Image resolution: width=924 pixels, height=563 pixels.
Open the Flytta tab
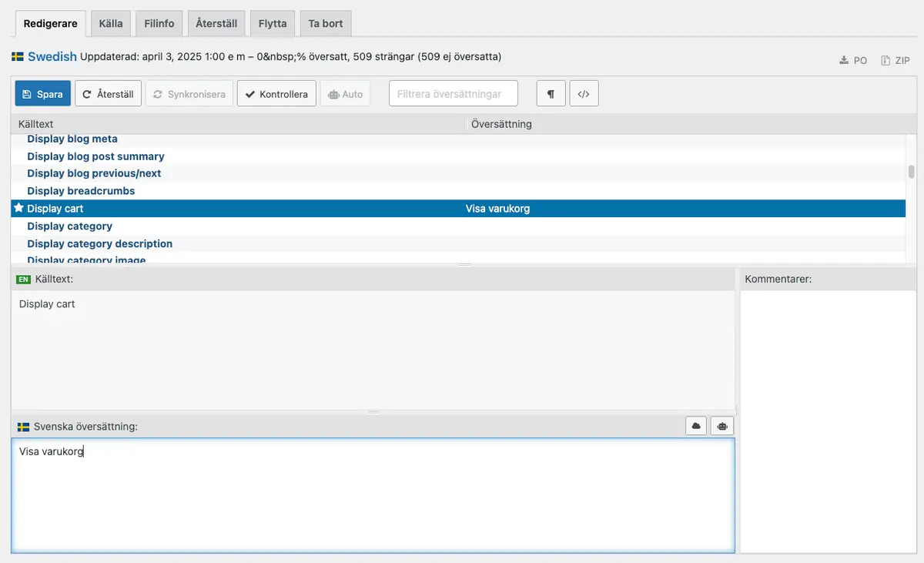tap(273, 23)
